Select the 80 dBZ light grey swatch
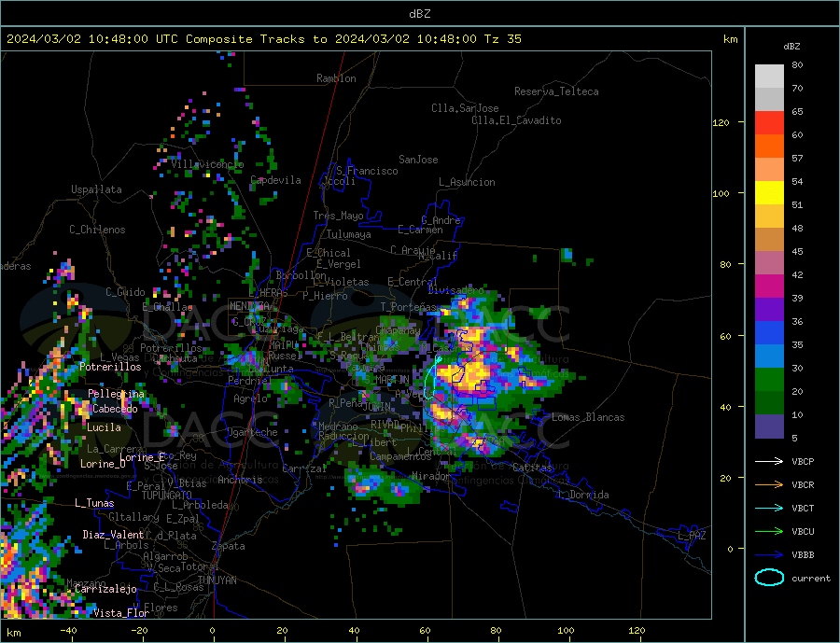Image resolution: width=840 pixels, height=643 pixels. coord(769,77)
